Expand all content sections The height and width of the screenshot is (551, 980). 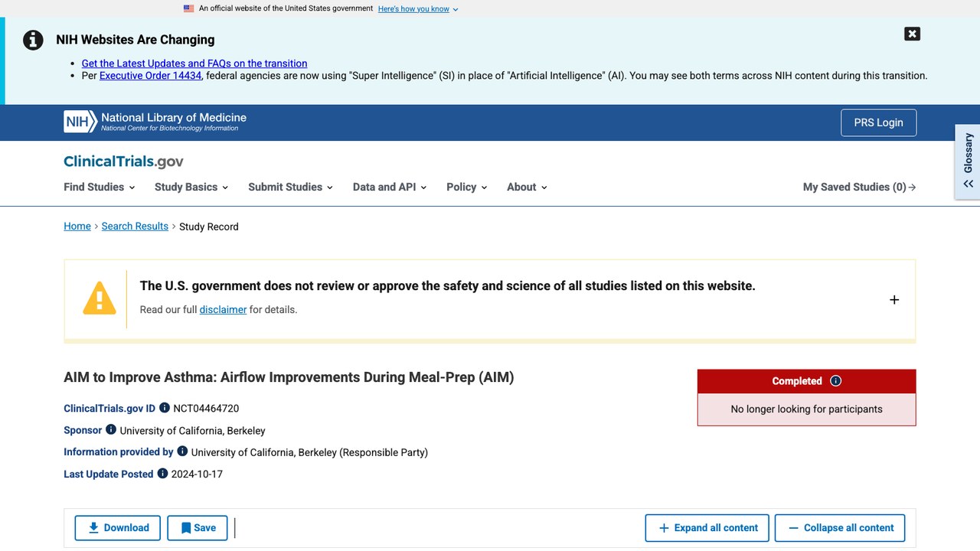pos(707,528)
